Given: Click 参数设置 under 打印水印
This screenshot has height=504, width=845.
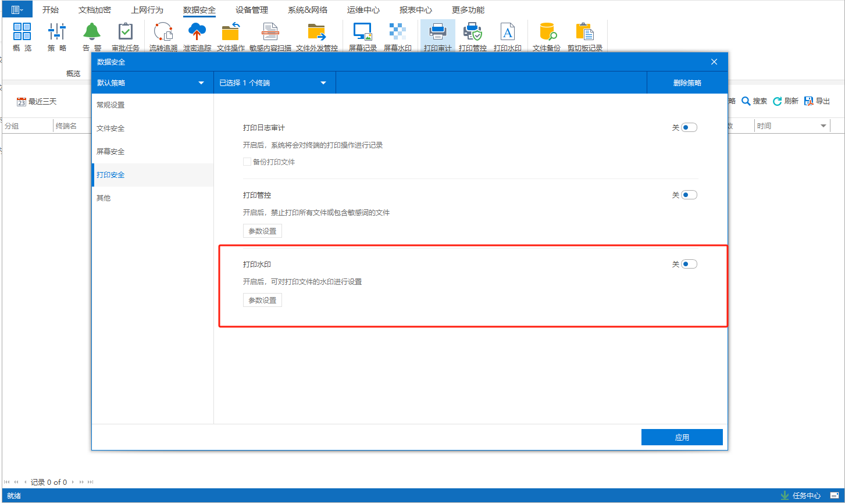Looking at the screenshot, I should pos(262,300).
